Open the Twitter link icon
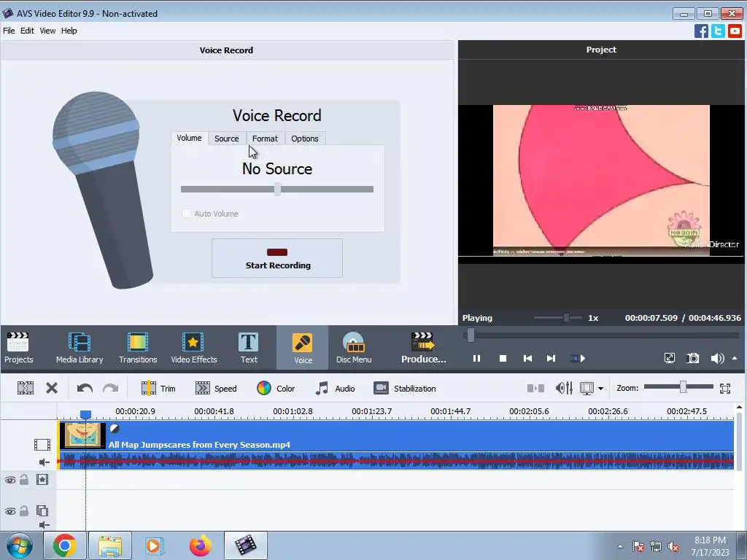Viewport: 747px width, 560px height. (718, 31)
